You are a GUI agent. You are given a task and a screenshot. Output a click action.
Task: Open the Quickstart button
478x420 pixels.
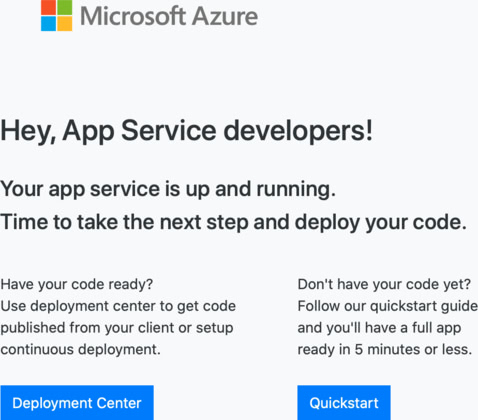coord(344,403)
